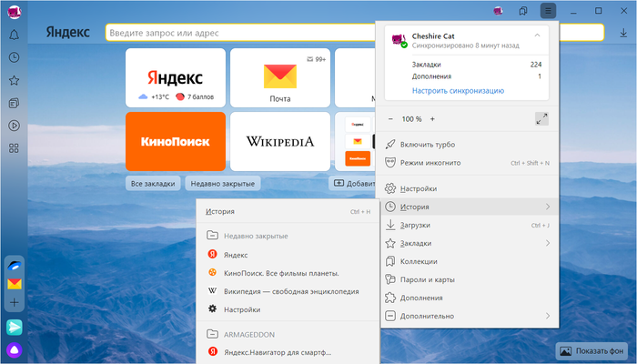Click Дополнения 1 sync row
The height and width of the screenshot is (364, 637).
(x=477, y=76)
